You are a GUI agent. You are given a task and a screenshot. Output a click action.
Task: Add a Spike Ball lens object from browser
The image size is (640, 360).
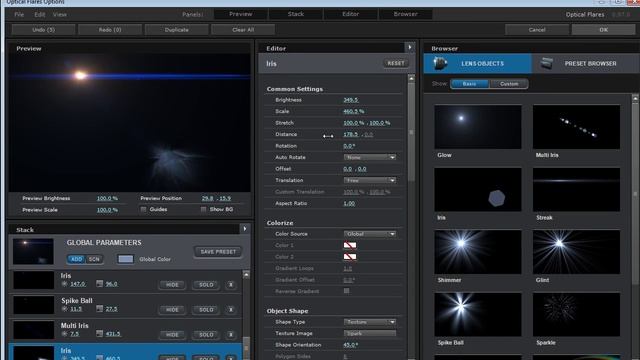(x=478, y=314)
